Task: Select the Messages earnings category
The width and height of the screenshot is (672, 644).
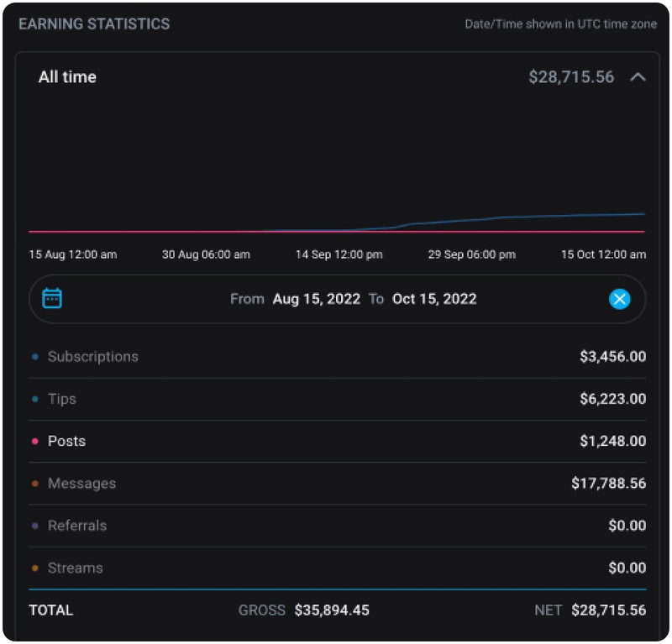Action: point(81,484)
